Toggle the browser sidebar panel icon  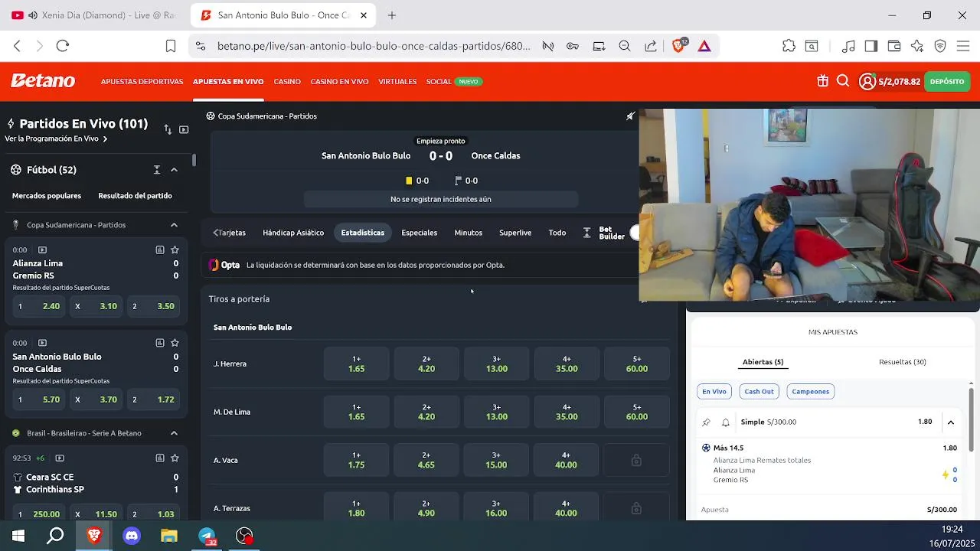point(871,46)
